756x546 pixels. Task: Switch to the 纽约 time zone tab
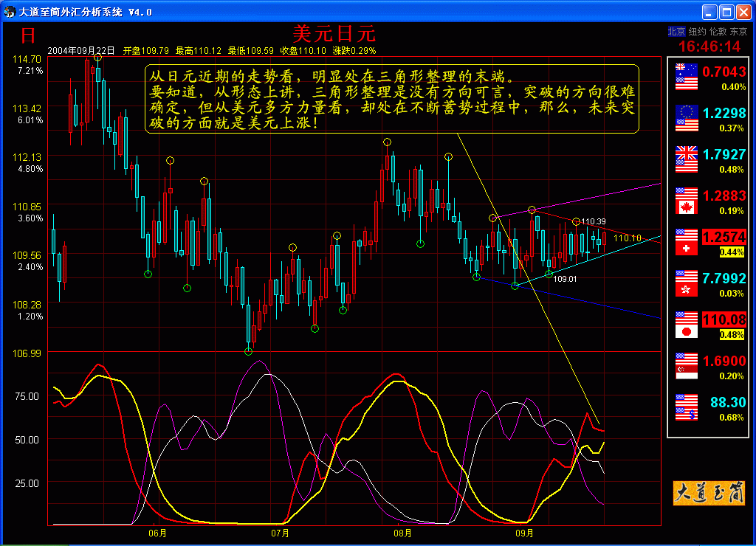(697, 32)
